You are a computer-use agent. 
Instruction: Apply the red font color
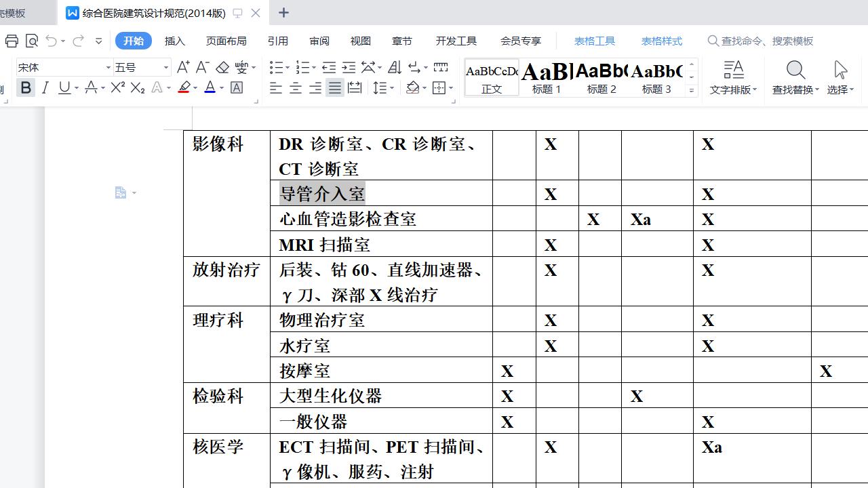click(x=210, y=87)
